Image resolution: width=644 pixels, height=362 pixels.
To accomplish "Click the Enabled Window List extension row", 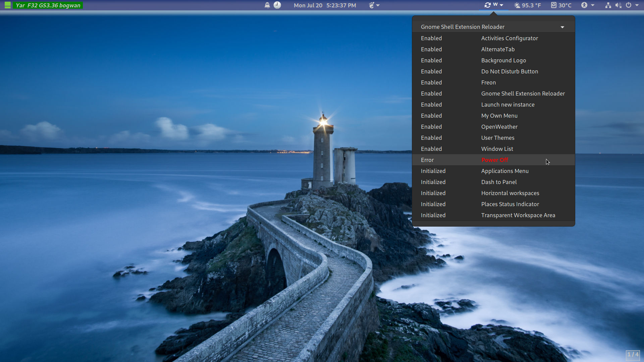I will (493, 148).
